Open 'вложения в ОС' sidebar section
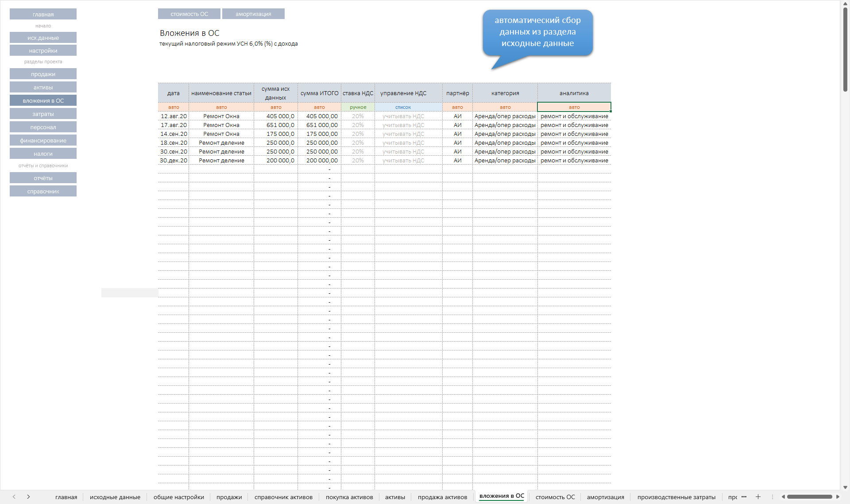Viewport: 850px width, 504px height. click(42, 100)
